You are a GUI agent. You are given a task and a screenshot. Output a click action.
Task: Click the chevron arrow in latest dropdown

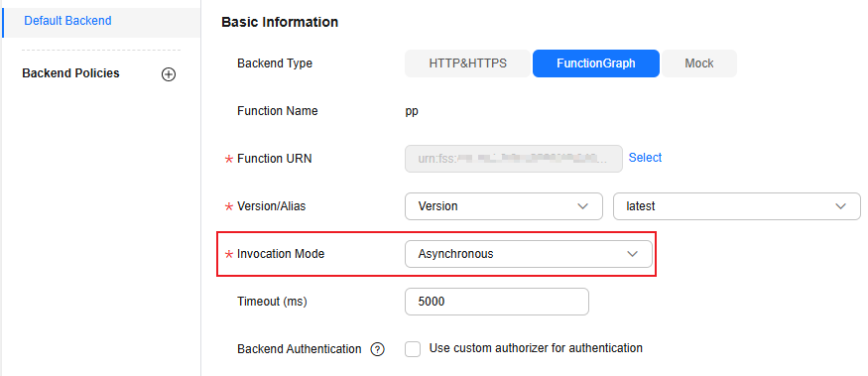click(x=840, y=206)
